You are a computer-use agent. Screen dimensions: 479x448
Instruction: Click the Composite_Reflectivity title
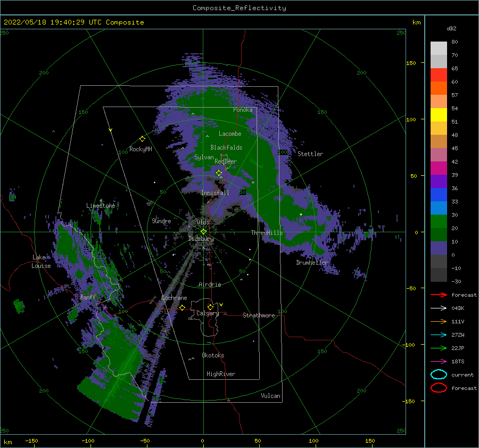[x=240, y=8]
